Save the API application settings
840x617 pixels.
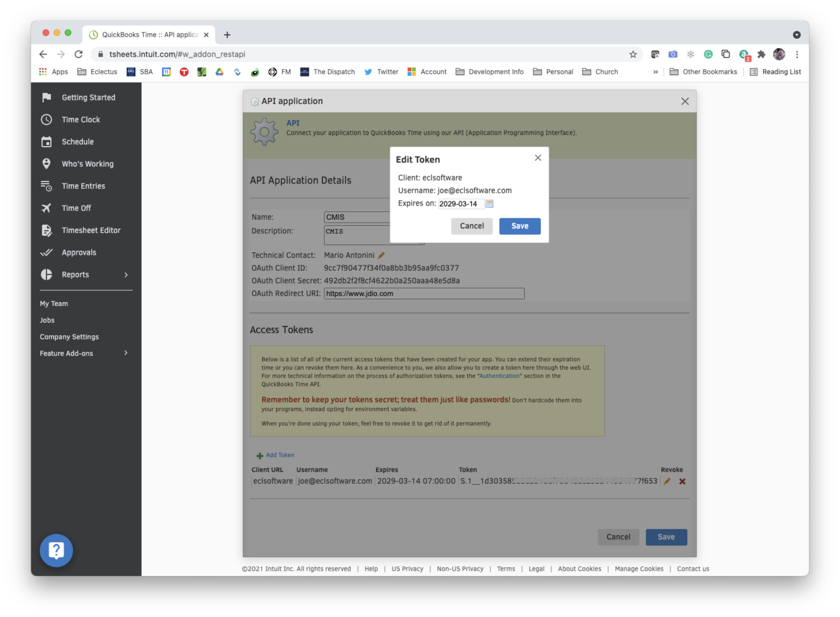666,537
